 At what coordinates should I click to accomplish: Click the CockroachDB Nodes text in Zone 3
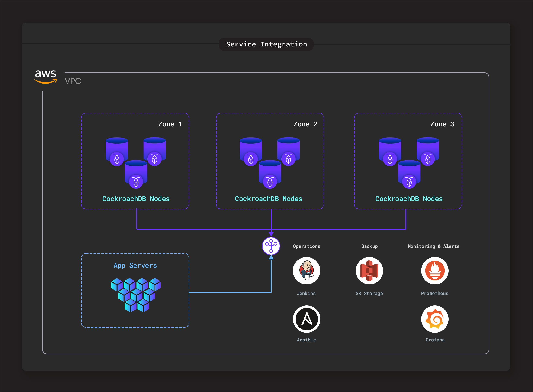409,199
